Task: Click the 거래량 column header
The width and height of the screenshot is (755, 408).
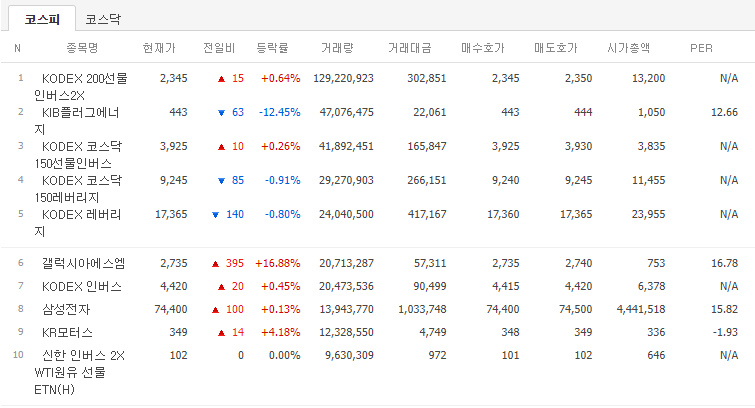Action: click(337, 48)
